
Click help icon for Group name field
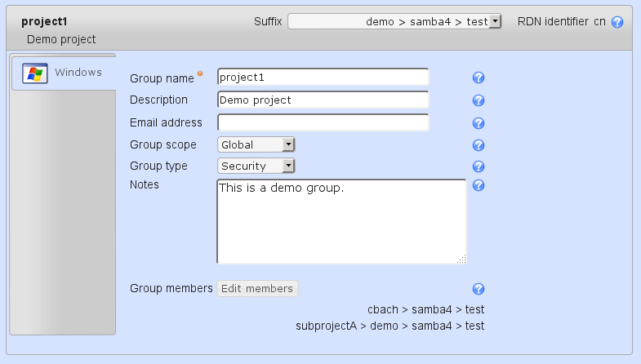click(479, 78)
